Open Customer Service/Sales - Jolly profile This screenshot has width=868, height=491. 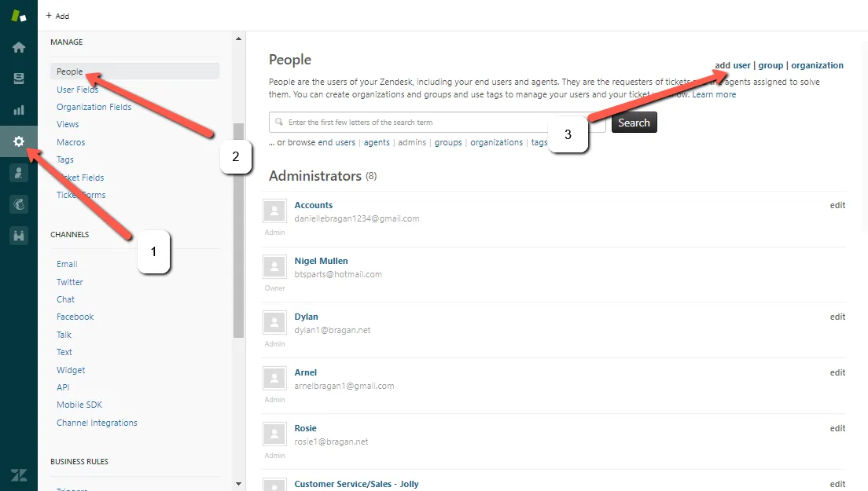[356, 485]
